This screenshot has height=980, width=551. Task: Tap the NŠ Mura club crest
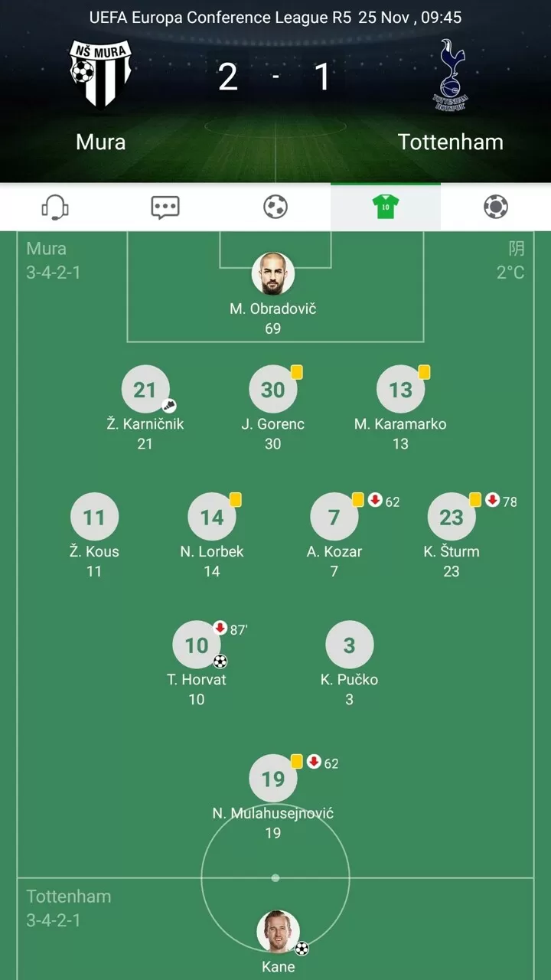click(101, 73)
